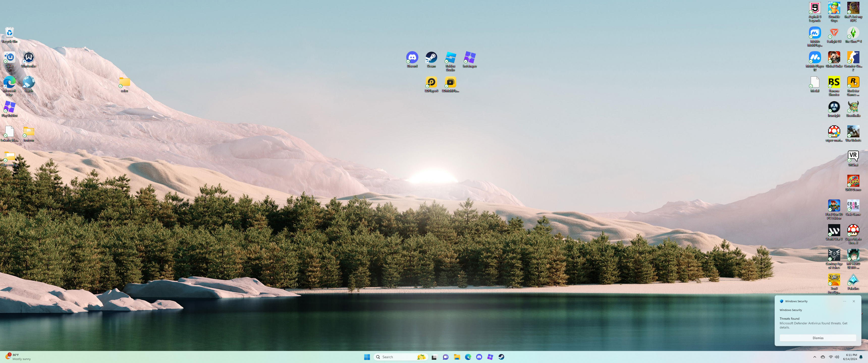Open notification options three-dot menu
The image size is (868, 363).
(845, 301)
